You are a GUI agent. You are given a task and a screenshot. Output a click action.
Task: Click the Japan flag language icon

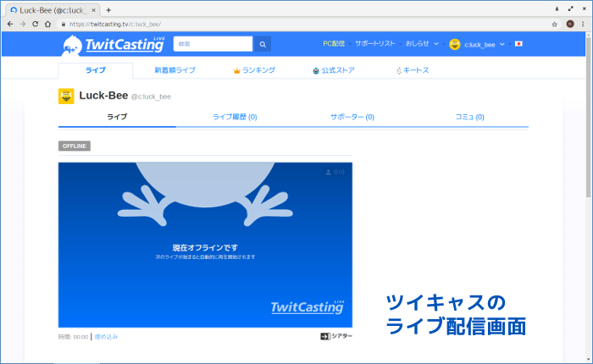click(518, 44)
